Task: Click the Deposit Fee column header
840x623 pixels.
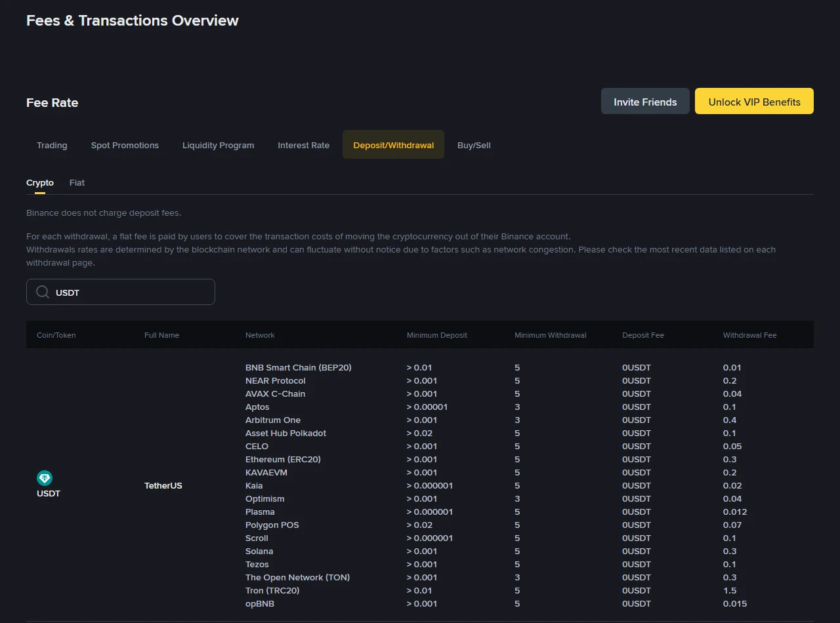Action: coord(643,335)
